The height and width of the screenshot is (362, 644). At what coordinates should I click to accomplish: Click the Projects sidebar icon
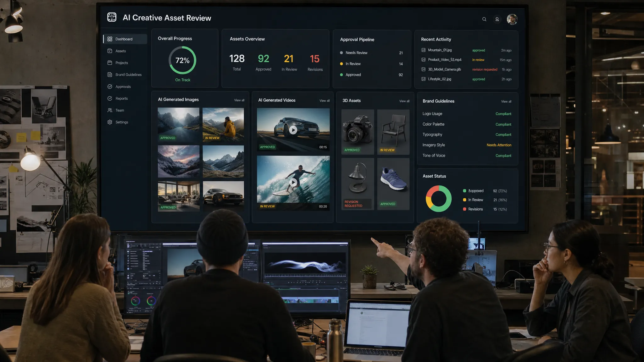tap(110, 63)
